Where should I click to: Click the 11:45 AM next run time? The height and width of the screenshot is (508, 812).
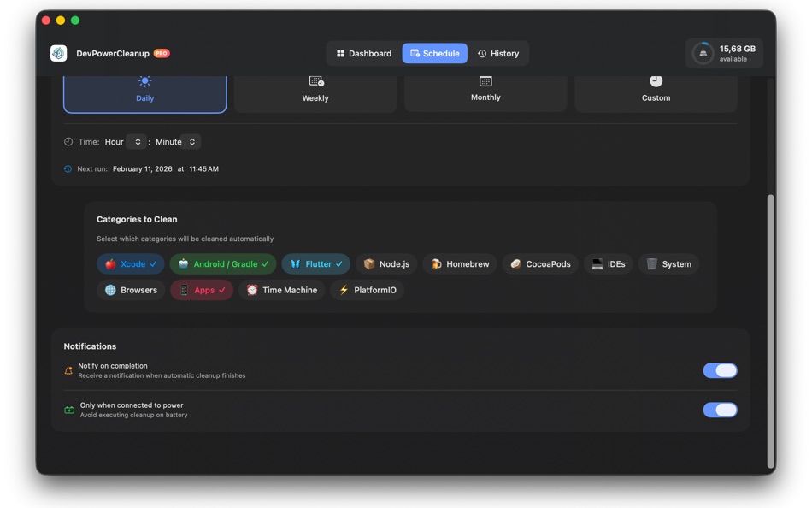click(x=203, y=169)
